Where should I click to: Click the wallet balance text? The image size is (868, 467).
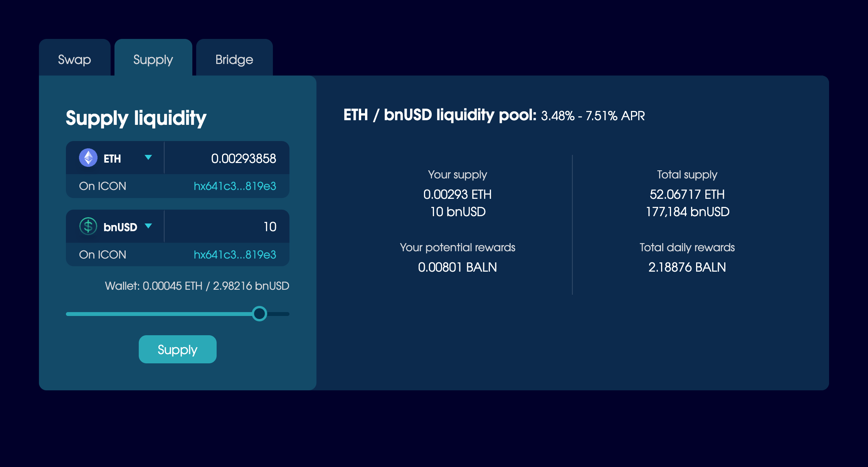coord(197,286)
